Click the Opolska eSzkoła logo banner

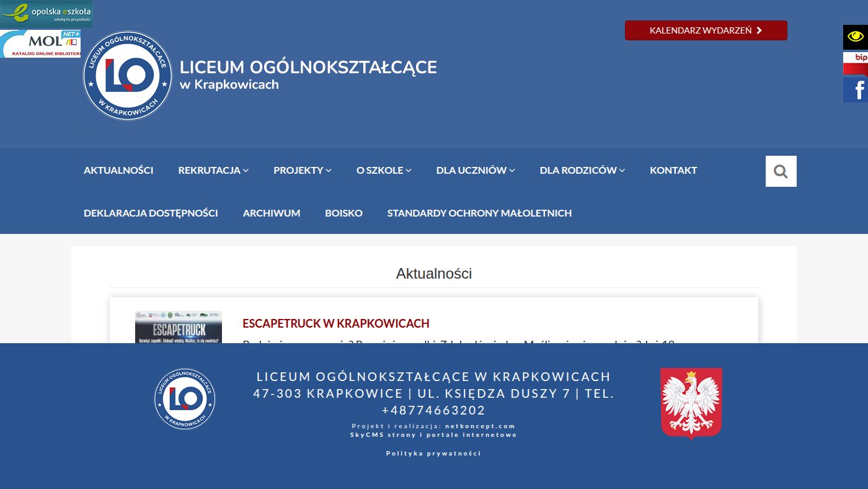click(x=46, y=14)
